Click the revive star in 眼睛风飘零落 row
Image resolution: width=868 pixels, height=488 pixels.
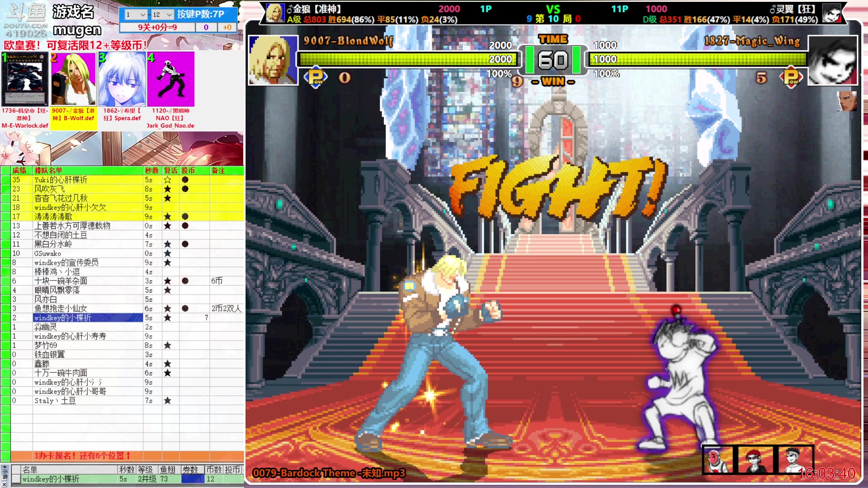[x=167, y=290]
